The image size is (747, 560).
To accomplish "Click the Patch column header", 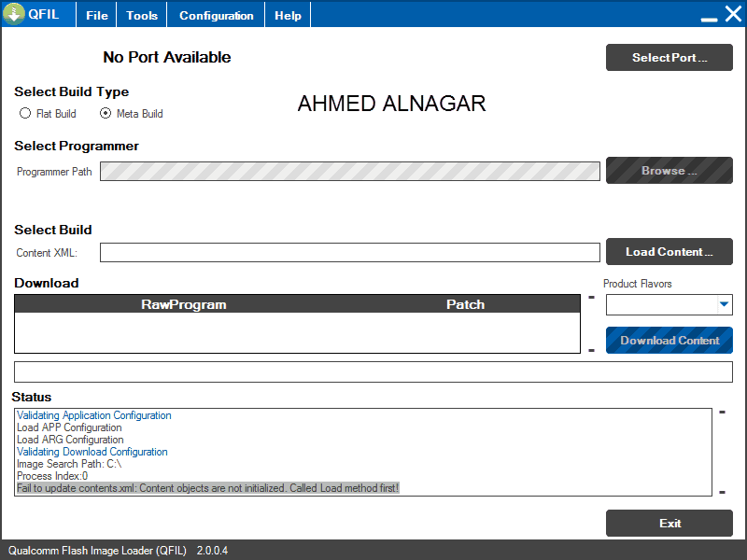I will (x=465, y=304).
